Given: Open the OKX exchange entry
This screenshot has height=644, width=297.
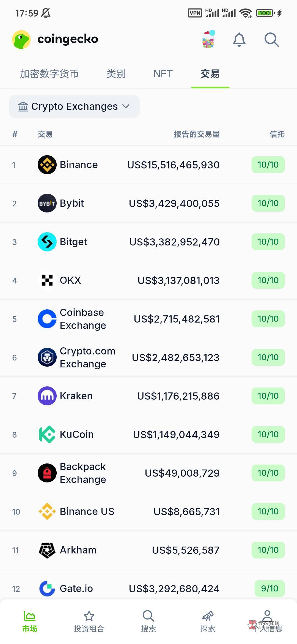Looking at the screenshot, I should click(x=70, y=280).
